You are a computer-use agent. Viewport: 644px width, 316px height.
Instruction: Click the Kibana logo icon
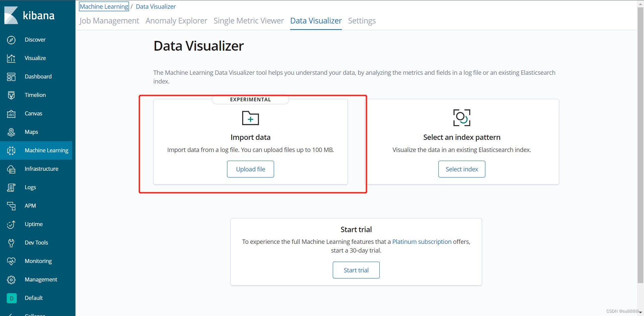[11, 15]
